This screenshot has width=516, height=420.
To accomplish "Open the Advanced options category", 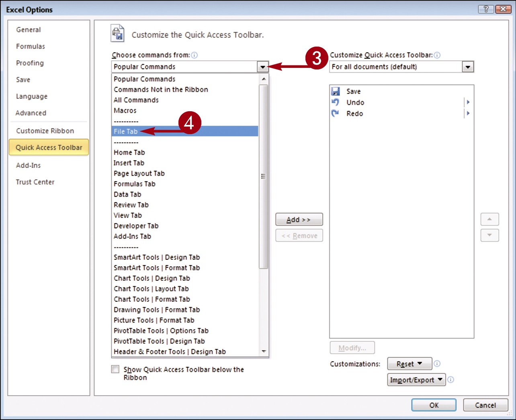I will 49,113.
